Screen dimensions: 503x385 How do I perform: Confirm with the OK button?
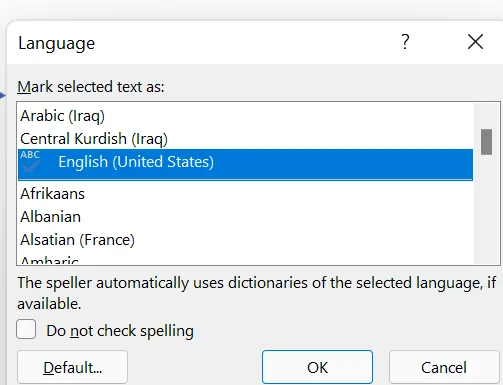point(317,367)
